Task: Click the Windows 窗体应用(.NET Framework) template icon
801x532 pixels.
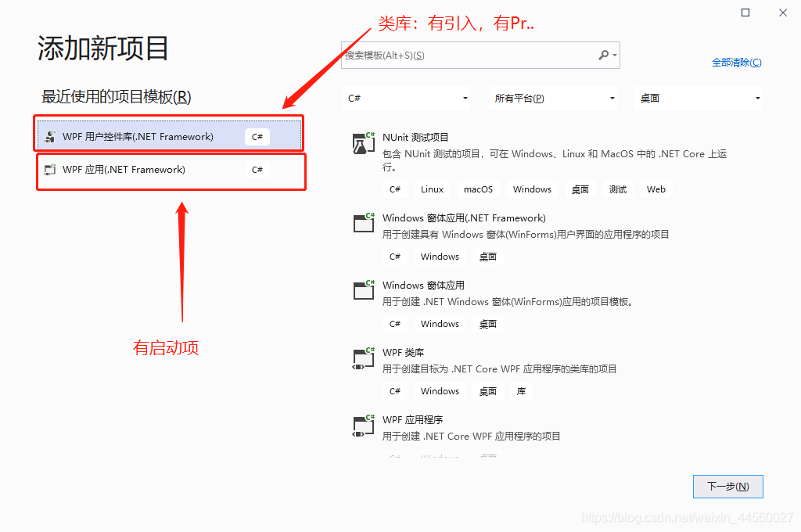Action: coord(364,223)
